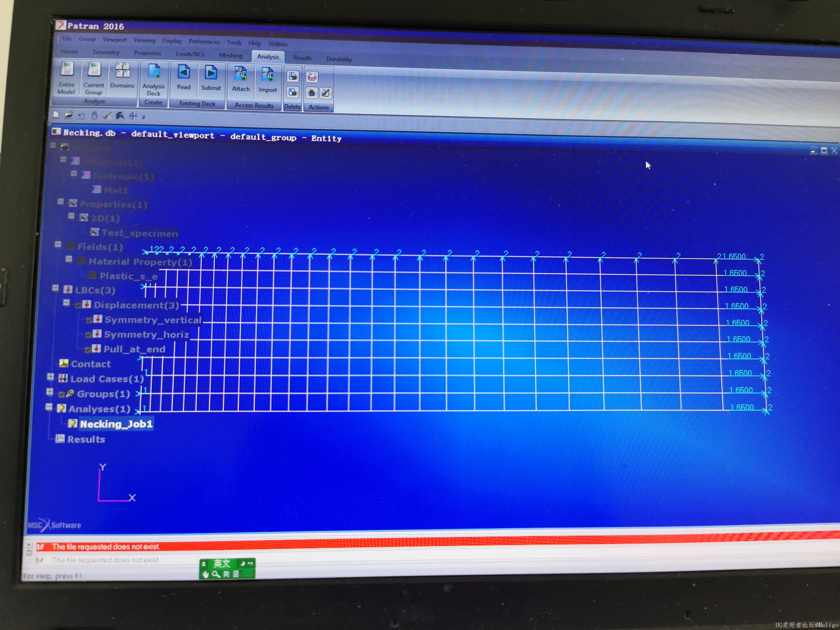Viewport: 840px width, 630px height.
Task: Toggle the Pull_at_end checkbox
Action: click(x=88, y=349)
